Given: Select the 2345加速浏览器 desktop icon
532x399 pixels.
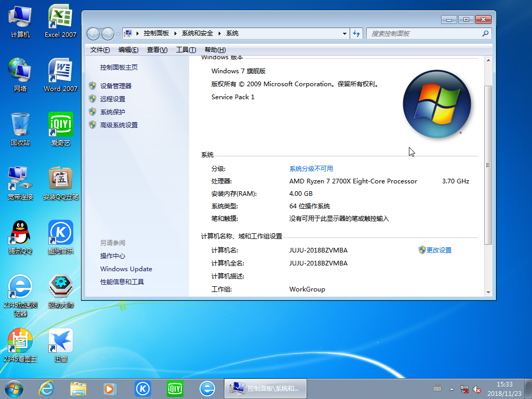Looking at the screenshot, I should point(20,296).
